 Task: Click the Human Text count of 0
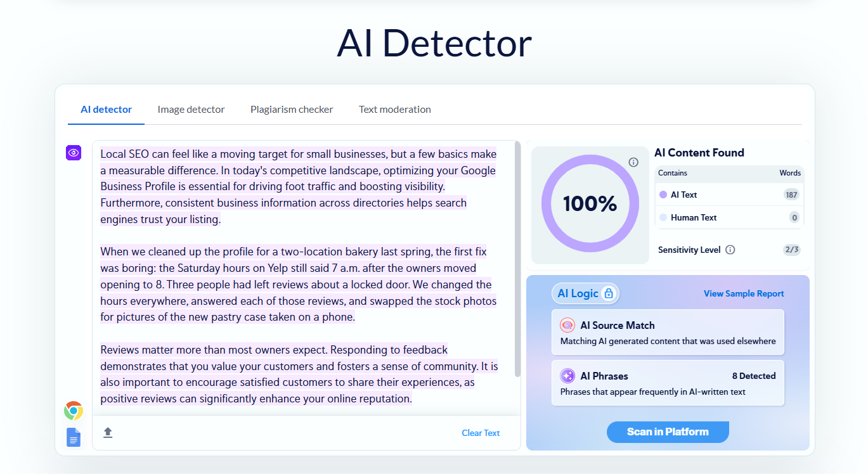794,217
